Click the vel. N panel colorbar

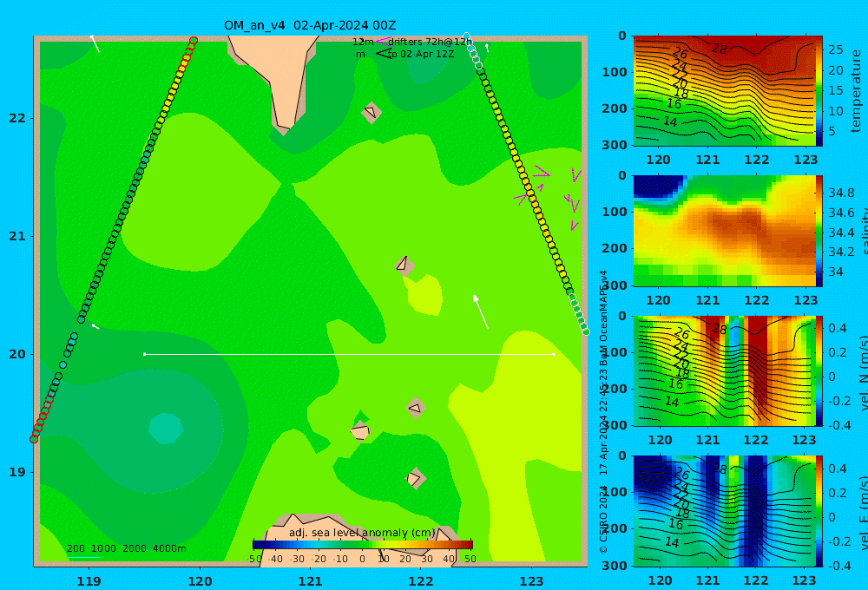click(819, 370)
